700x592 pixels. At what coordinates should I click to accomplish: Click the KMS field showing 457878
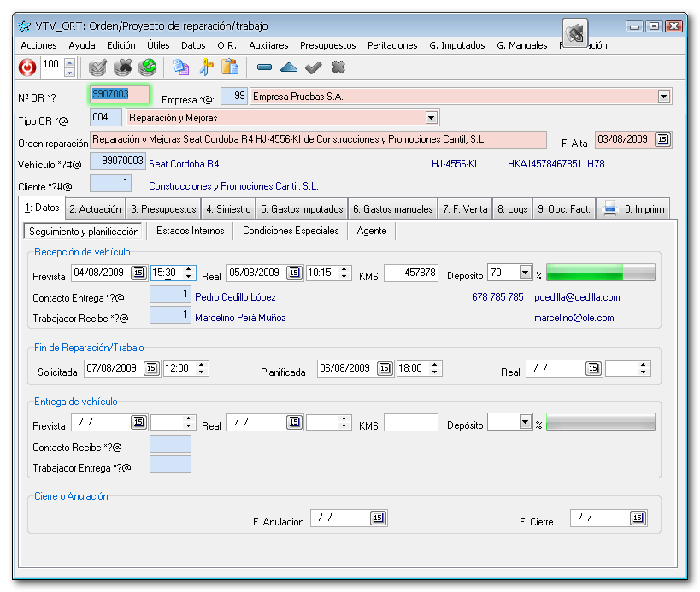point(411,273)
